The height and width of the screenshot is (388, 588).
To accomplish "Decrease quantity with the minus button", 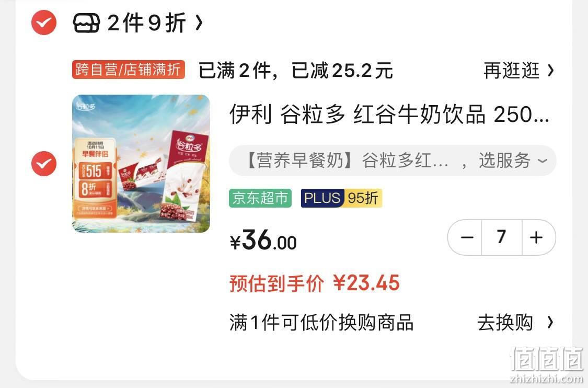I will point(467,237).
